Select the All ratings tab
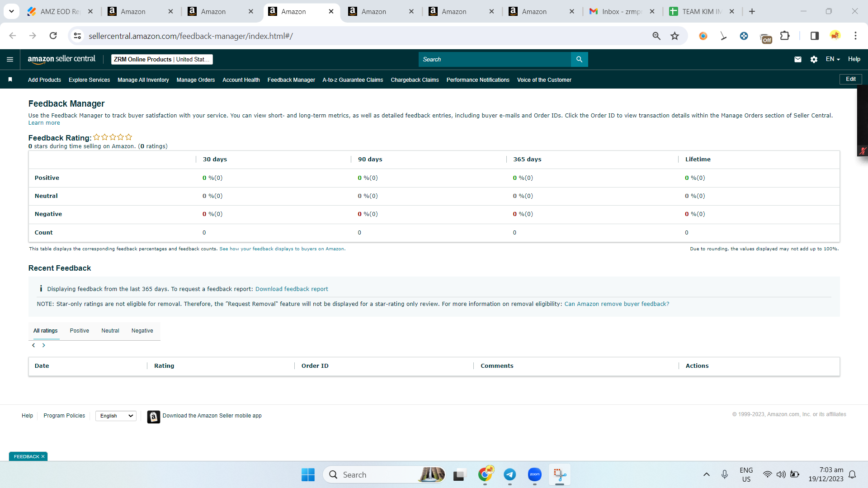The width and height of the screenshot is (868, 488). pos(45,331)
